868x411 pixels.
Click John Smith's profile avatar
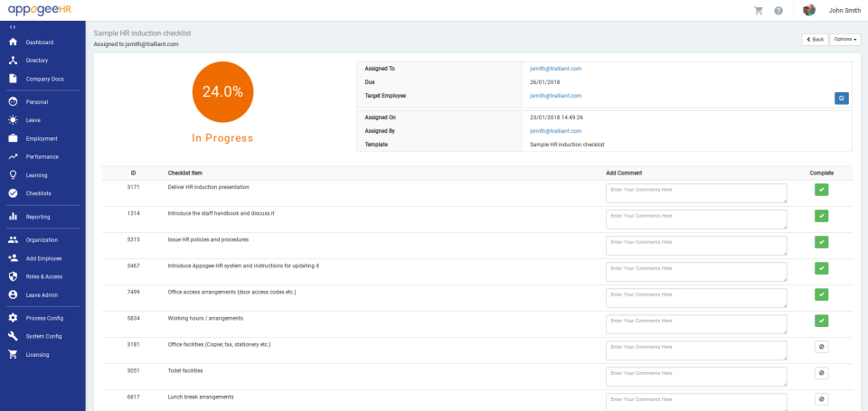point(808,10)
